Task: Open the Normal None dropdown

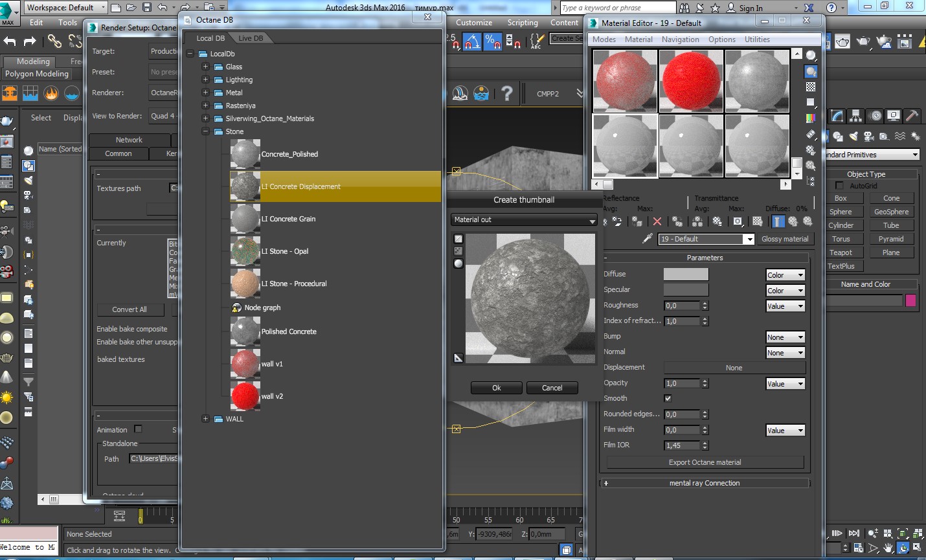Action: pos(785,353)
